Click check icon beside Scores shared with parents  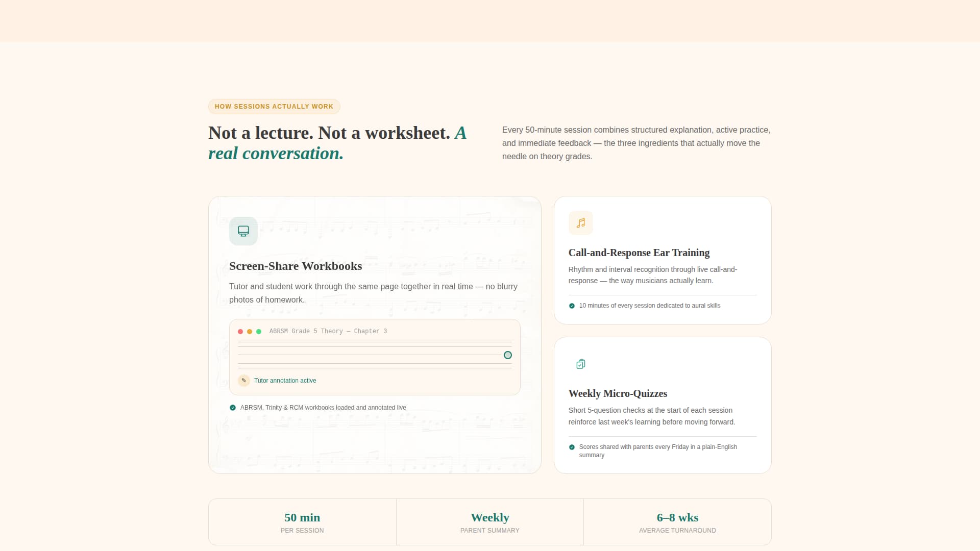pyautogui.click(x=572, y=447)
